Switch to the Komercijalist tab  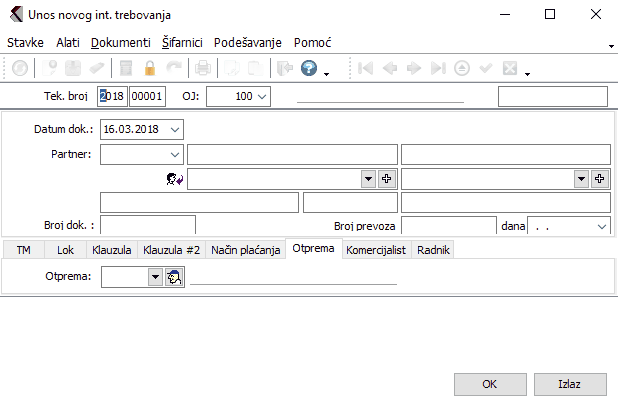tap(375, 250)
